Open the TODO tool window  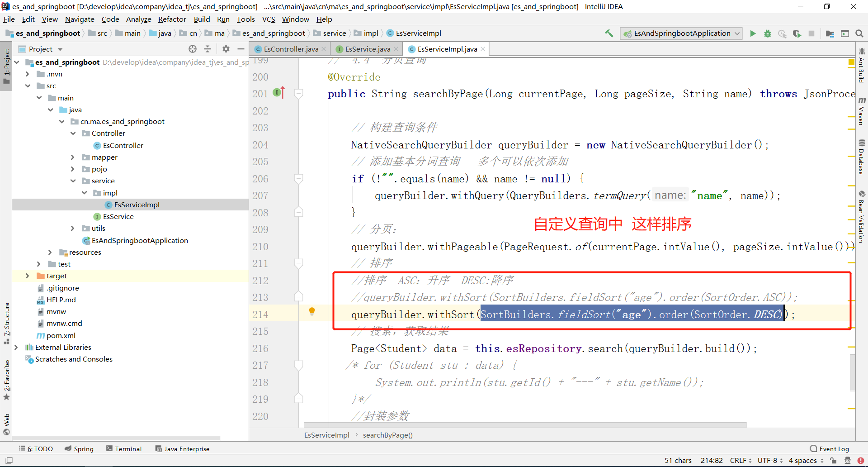[36, 449]
